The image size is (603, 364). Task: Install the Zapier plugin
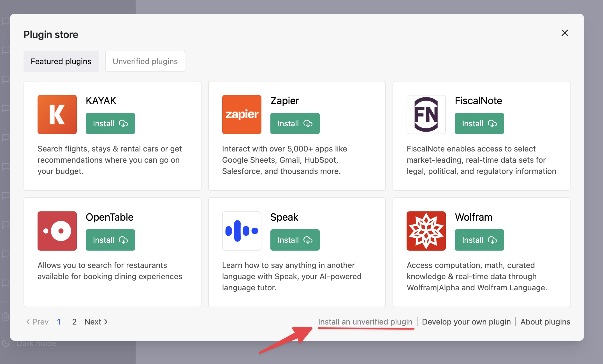295,123
